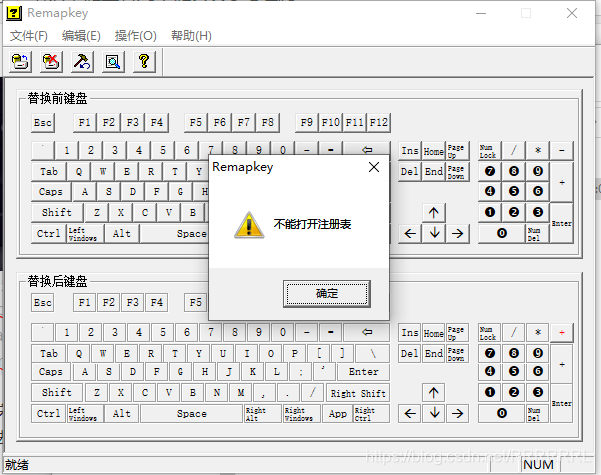Click 就绪 status bar text
Viewport: 601px width, 475px height.
click(x=16, y=465)
